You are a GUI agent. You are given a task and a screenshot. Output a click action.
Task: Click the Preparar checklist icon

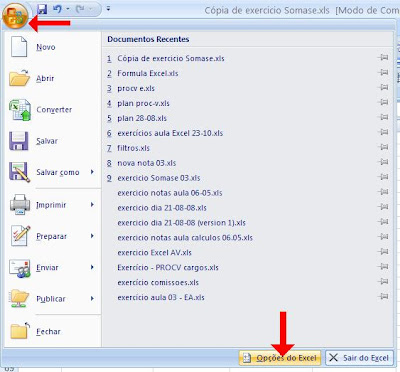[20, 236]
